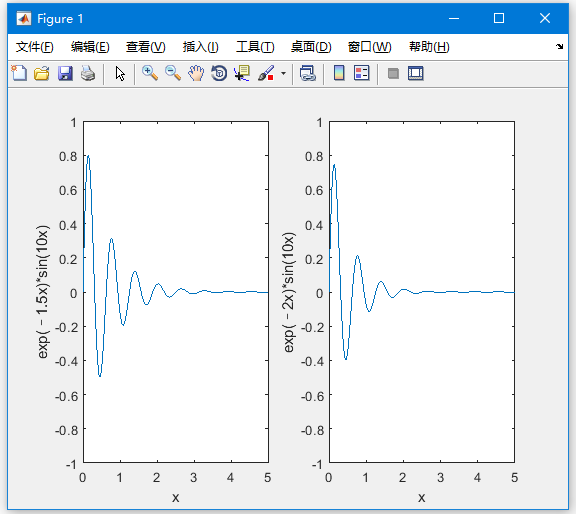
Task: Expand the brush color dropdown arrow
Action: pos(283,73)
